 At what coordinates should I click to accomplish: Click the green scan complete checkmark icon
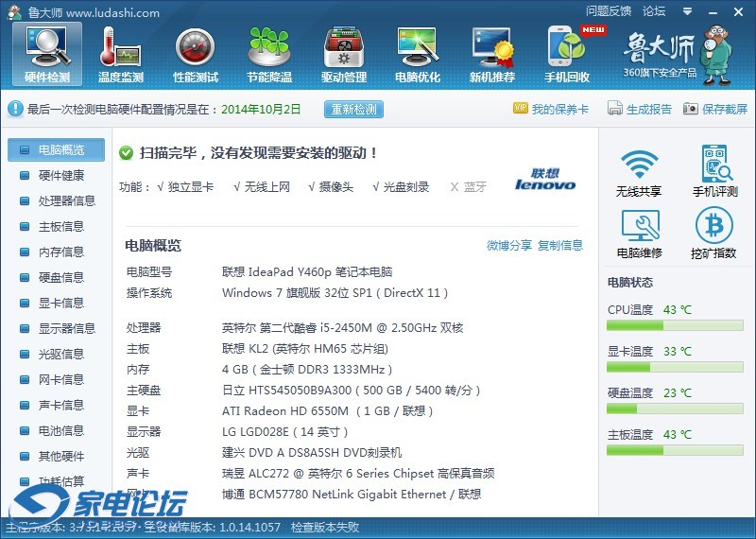tap(126, 153)
